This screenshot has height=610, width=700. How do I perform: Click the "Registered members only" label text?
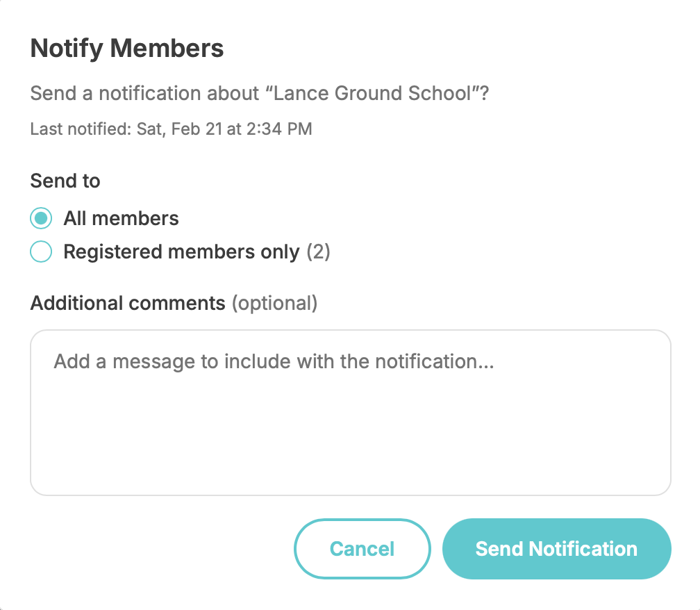pyautogui.click(x=181, y=252)
